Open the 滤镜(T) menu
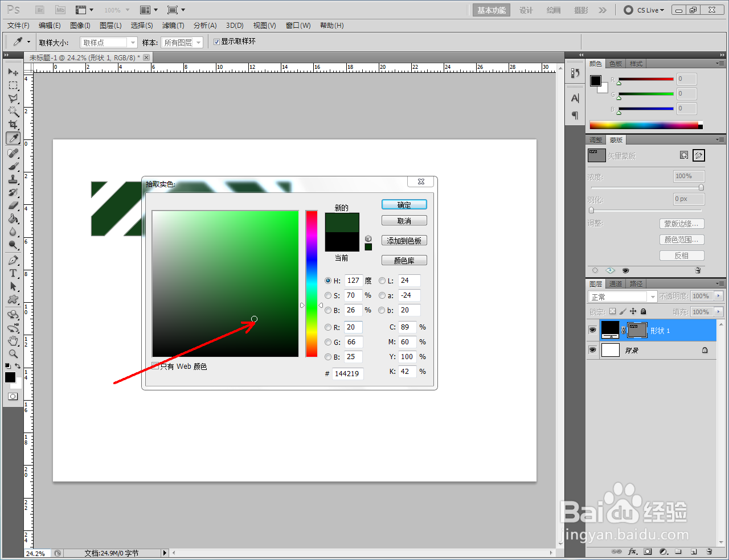The image size is (729, 560). [x=173, y=26]
